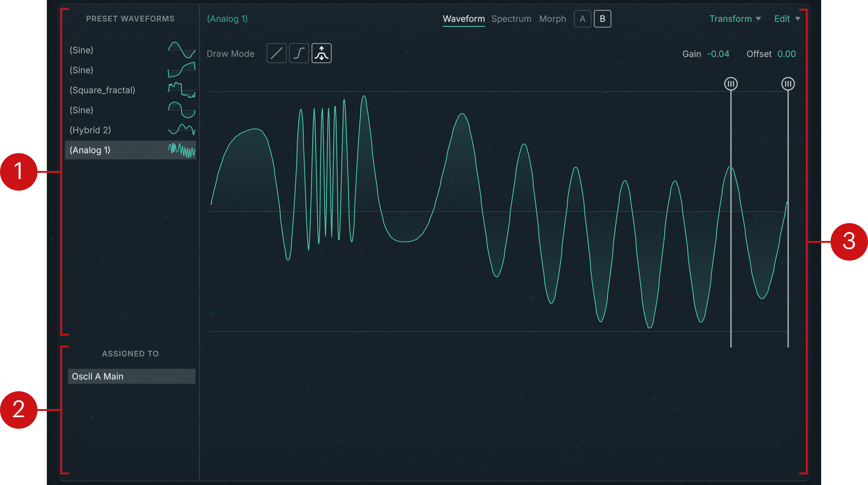Select the Oscil A Main assignment
Viewport: 868px width, 485px height.
tap(131, 376)
